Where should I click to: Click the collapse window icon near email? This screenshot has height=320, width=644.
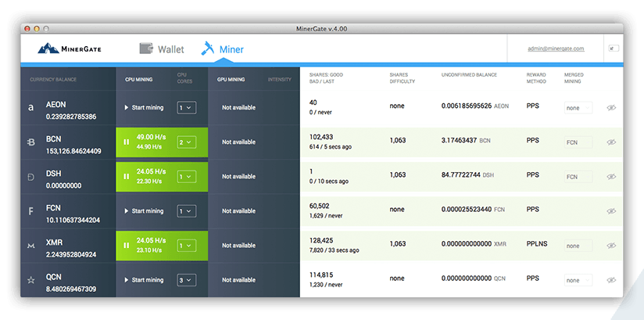click(614, 49)
